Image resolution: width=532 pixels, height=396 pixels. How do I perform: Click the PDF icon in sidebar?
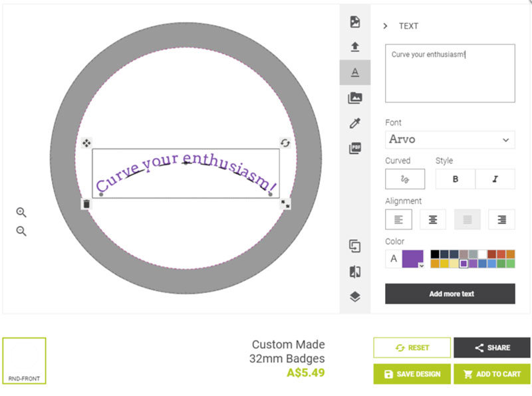355,148
